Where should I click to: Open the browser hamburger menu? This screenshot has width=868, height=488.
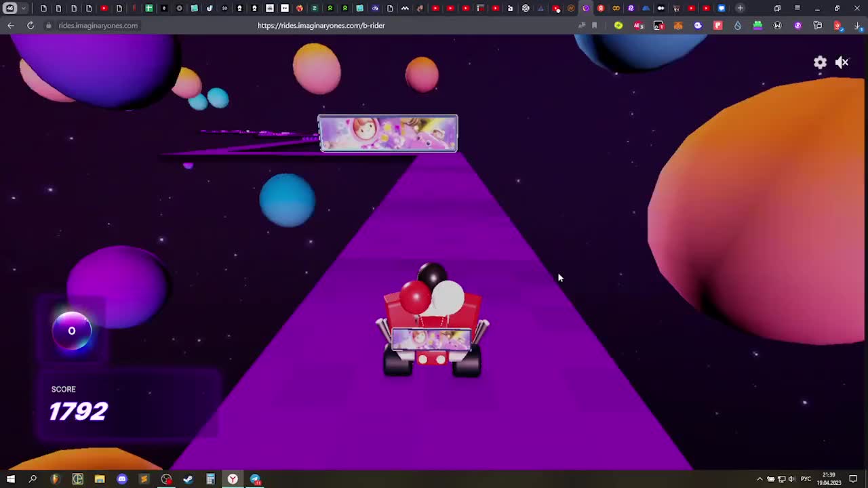(x=797, y=8)
